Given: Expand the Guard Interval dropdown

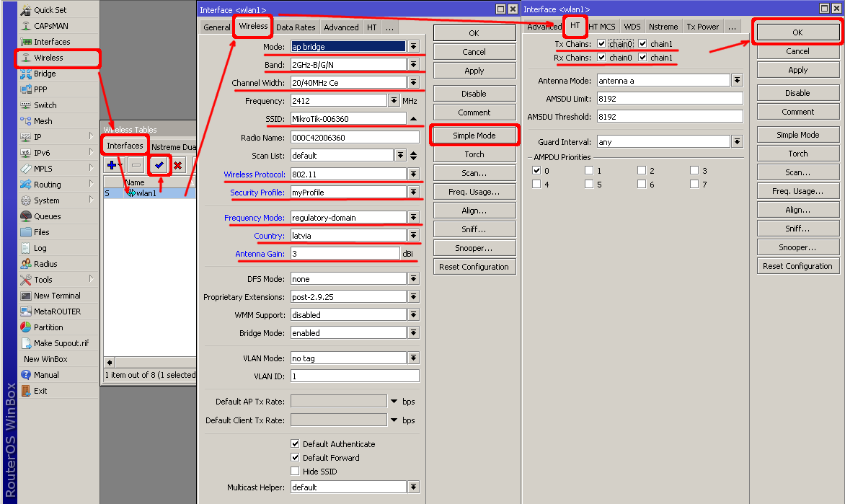Looking at the screenshot, I should [x=737, y=142].
